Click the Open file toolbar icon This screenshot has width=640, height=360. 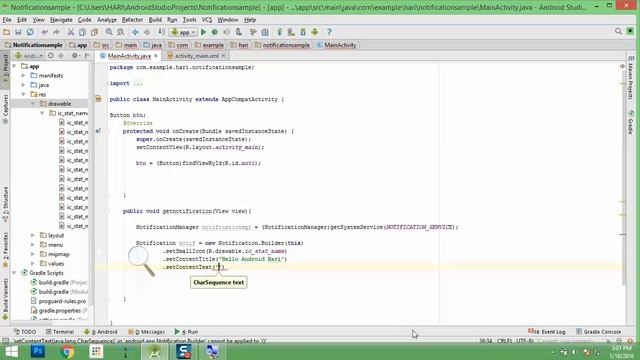(7, 32)
